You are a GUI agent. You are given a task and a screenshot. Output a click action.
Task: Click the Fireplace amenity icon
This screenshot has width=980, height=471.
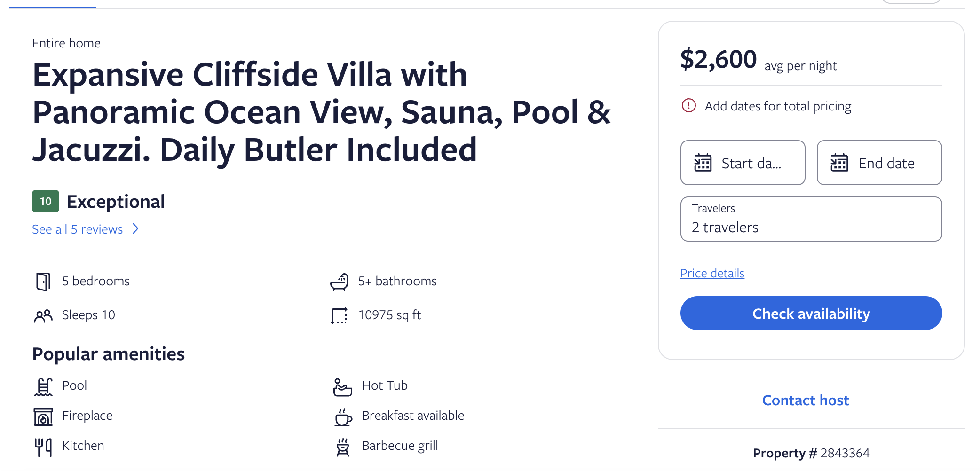coord(43,416)
